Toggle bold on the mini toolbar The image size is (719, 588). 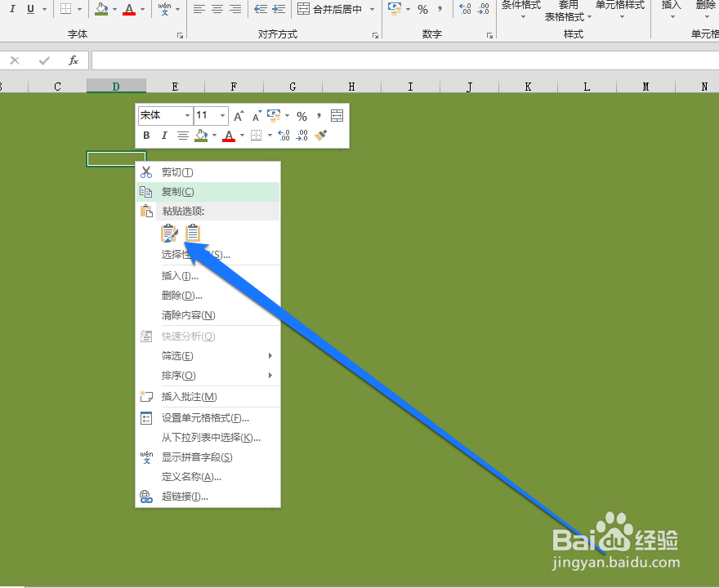click(x=146, y=136)
